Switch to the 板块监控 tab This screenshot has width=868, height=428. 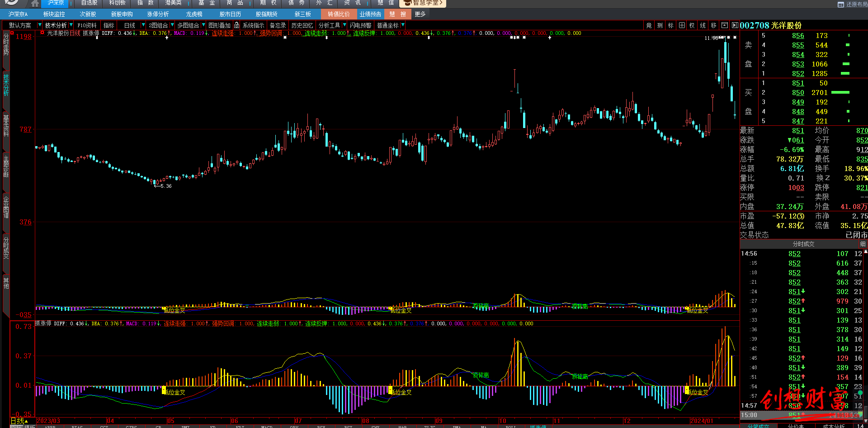click(54, 14)
